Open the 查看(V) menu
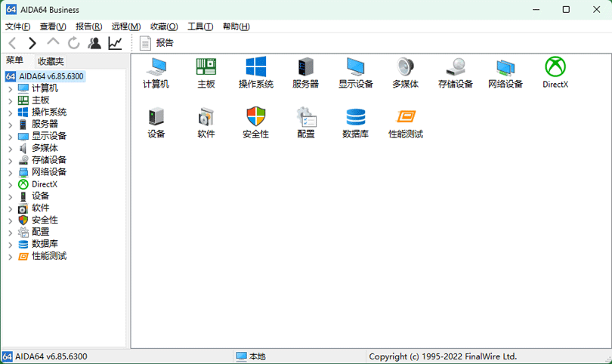Viewport: 612px width, 364px height. (53, 26)
